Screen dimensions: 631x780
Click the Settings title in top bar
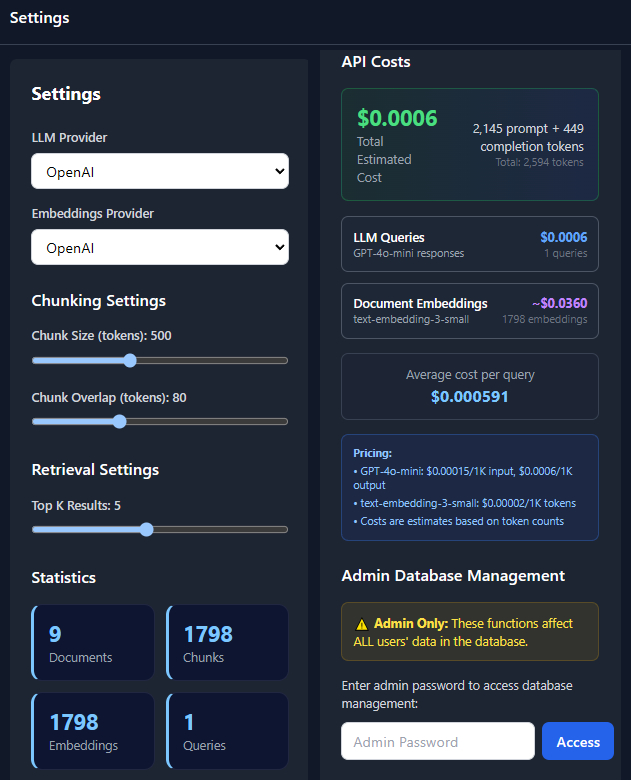(40, 17)
